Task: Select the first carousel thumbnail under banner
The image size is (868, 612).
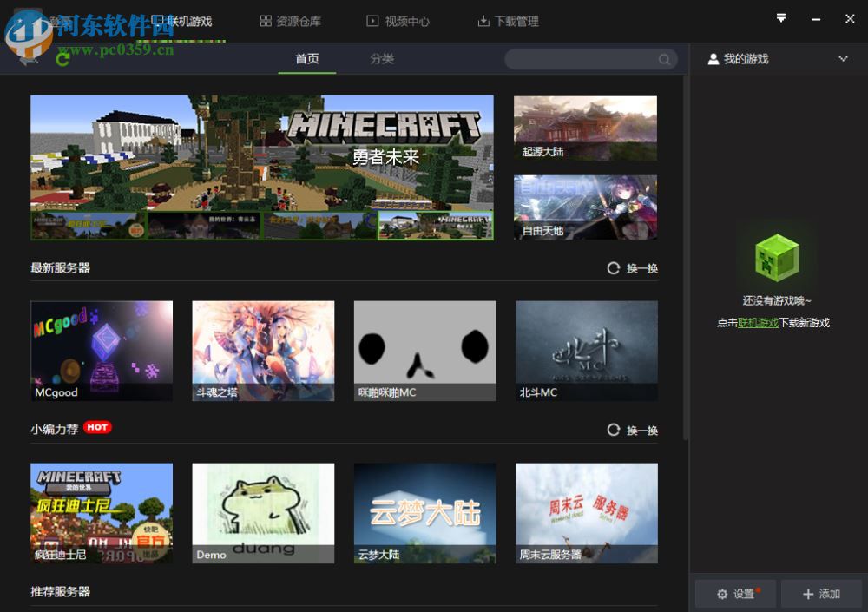Action: coord(89,226)
